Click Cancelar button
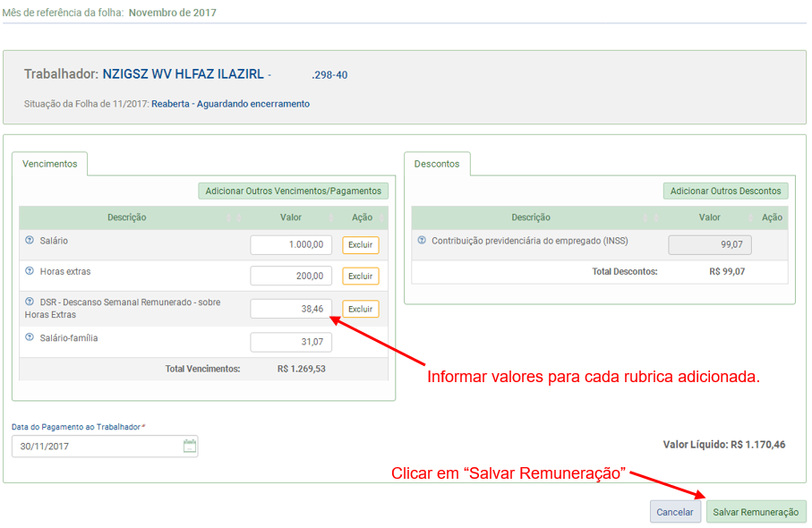Viewport: 812px width, 528px height. 675,512
